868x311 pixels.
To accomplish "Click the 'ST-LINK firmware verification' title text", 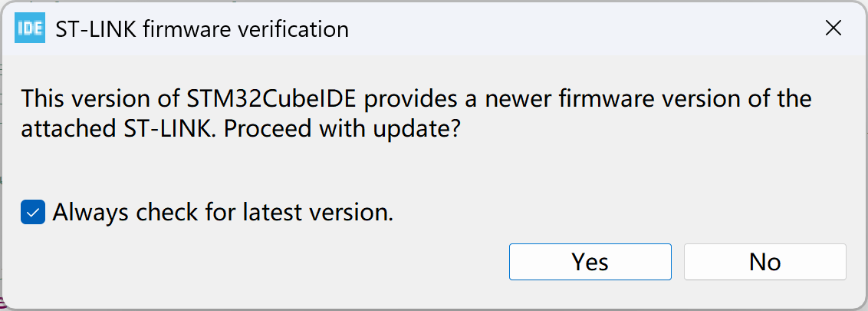I will (x=202, y=30).
